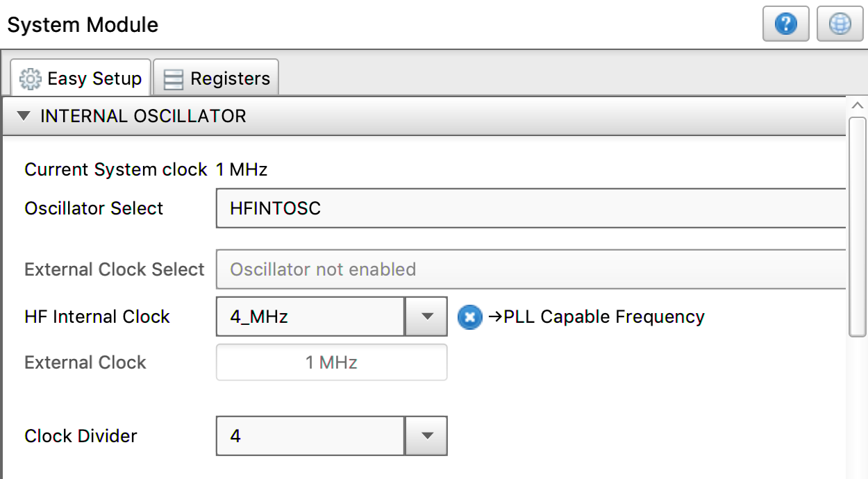
Task: Click the vertical scrollbar thumb
Action: 857,226
